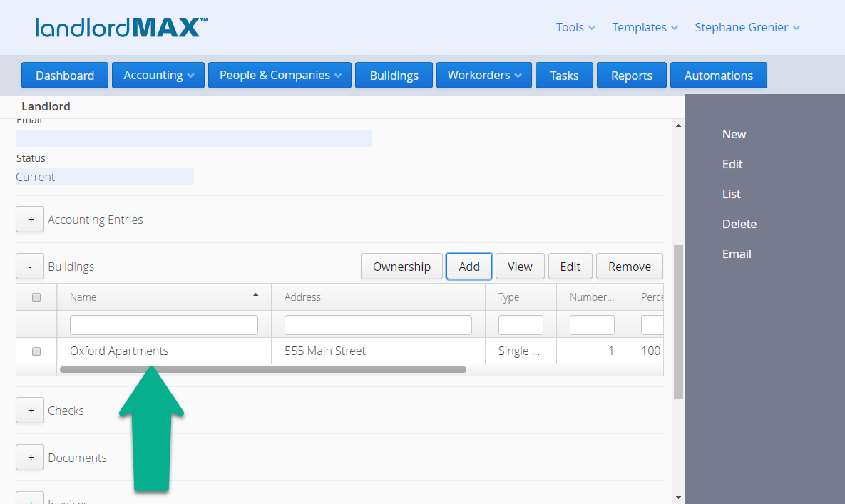The height and width of the screenshot is (504, 845).
Task: Open the Templates dropdown menu
Action: click(645, 28)
